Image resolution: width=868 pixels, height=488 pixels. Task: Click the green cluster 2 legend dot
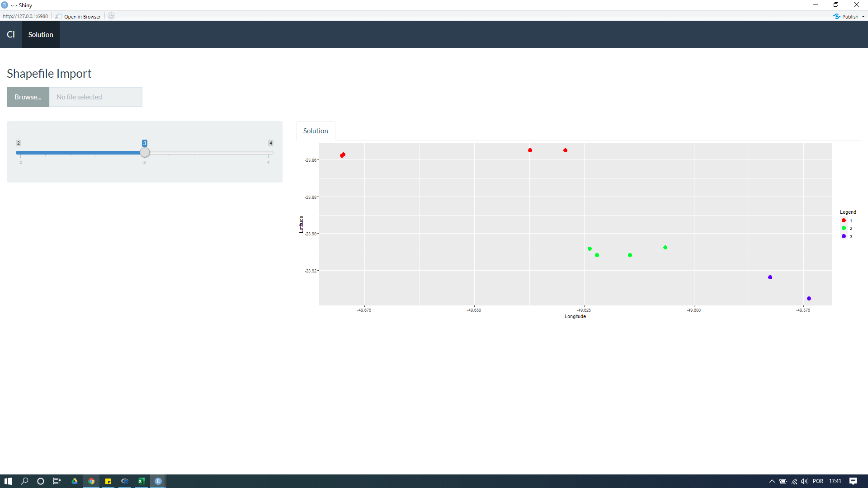tap(844, 228)
